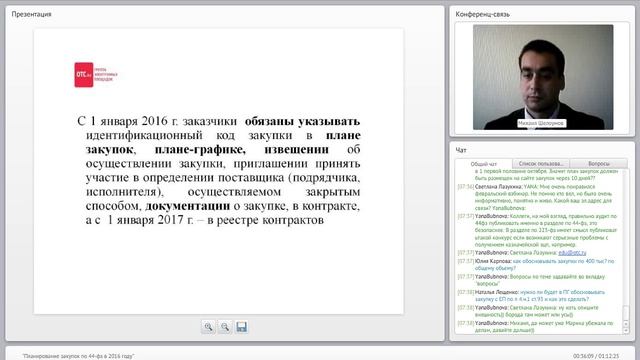Open the Список пользователей tab

541,164
